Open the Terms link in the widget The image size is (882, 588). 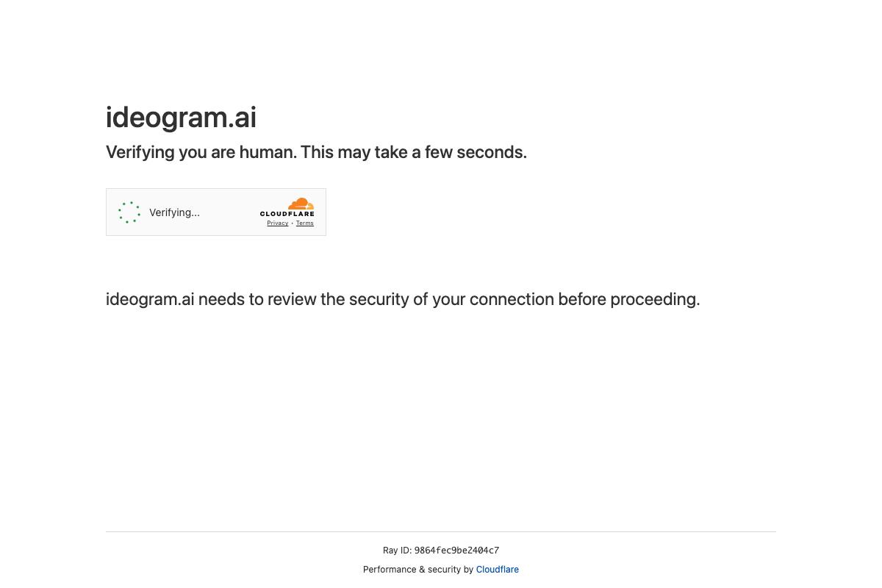click(305, 223)
